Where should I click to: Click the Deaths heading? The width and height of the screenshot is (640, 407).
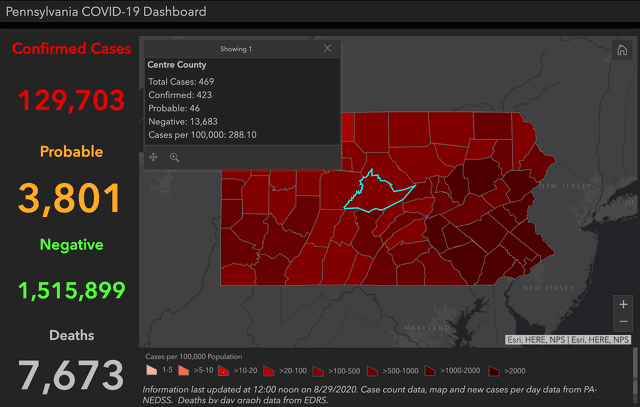71,335
